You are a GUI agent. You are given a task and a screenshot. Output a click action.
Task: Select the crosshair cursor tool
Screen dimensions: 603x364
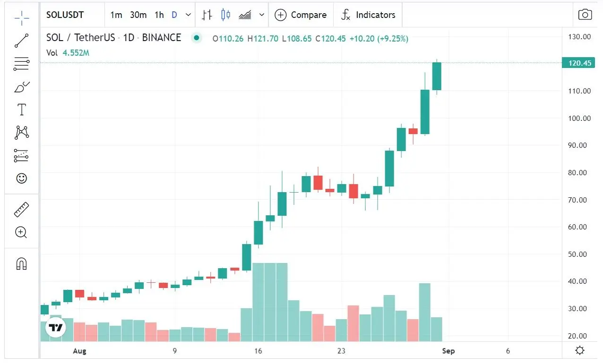pyautogui.click(x=22, y=18)
